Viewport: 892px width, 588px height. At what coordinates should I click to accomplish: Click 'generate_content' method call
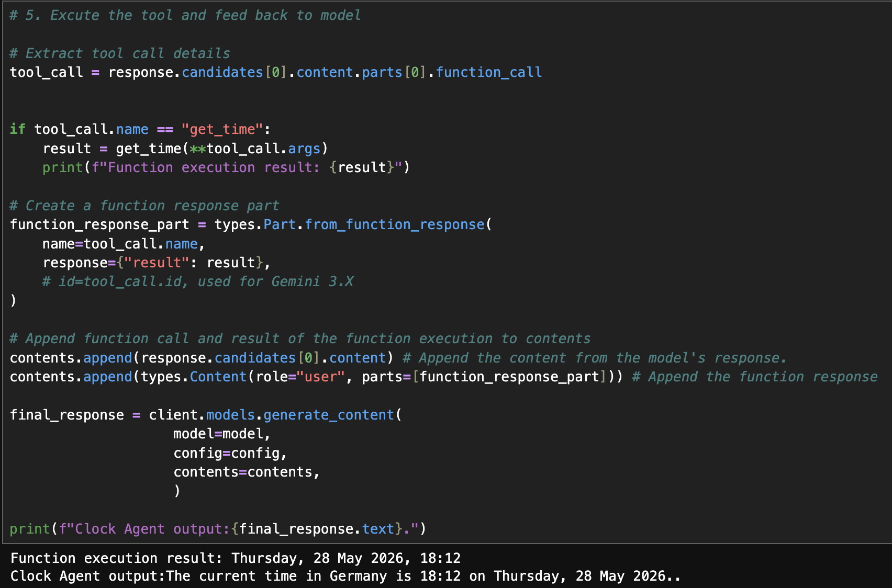click(329, 415)
